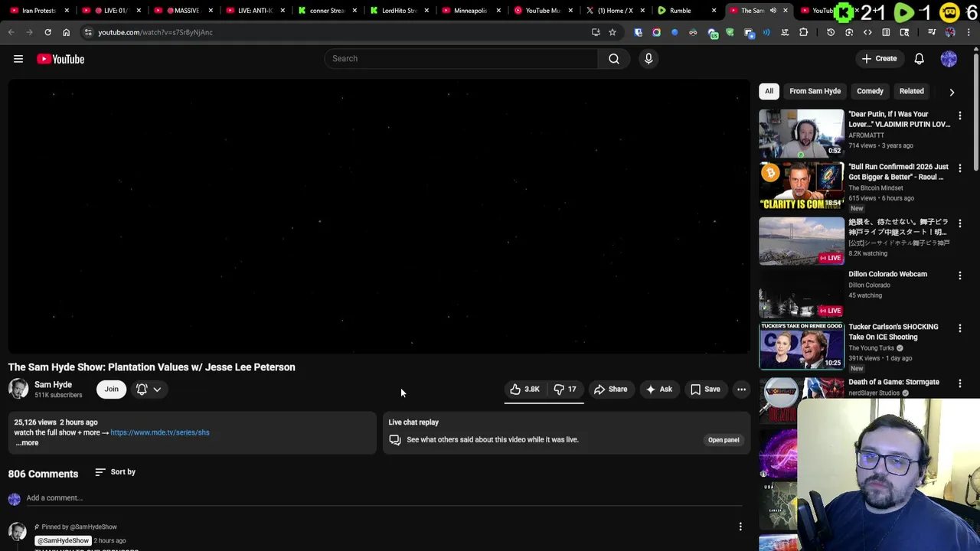This screenshot has width=980, height=551.
Task: Bookmark this page with star icon
Action: pyautogui.click(x=612, y=32)
